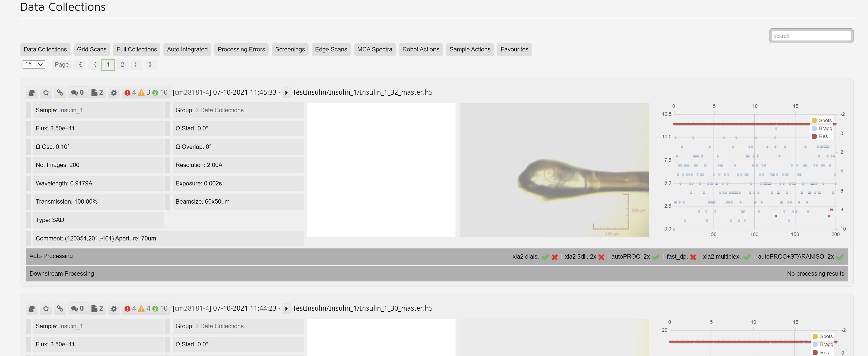View the 4 errors badge for Insulin_1_32
Image resolution: width=868 pixels, height=356 pixels.
click(x=130, y=92)
